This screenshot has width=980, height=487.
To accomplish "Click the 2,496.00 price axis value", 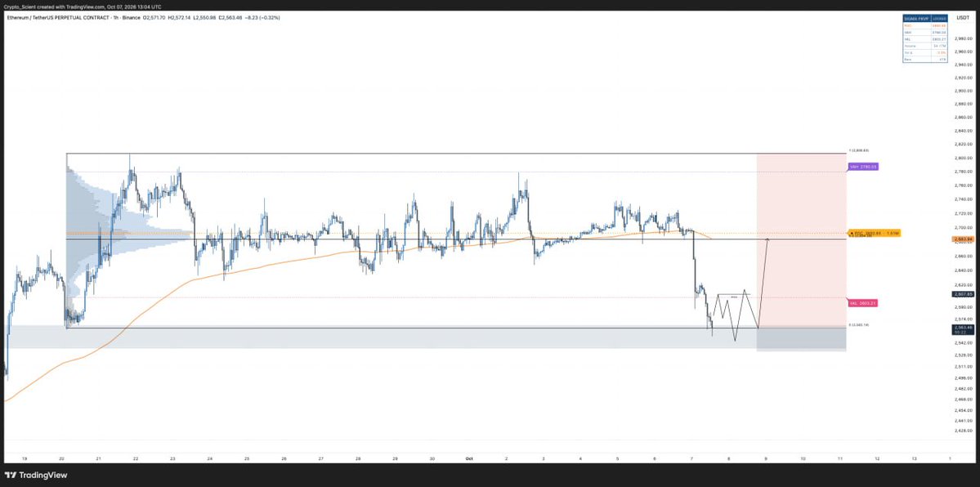I will click(x=963, y=377).
